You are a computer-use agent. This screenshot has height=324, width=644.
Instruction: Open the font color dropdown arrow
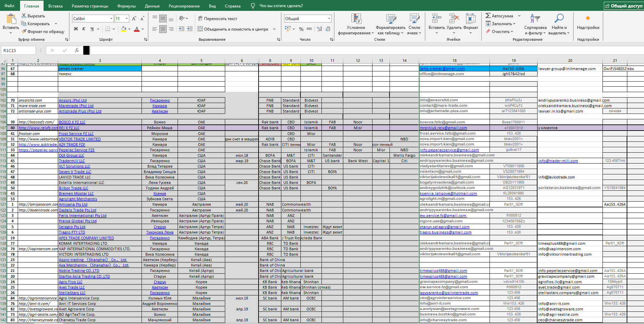click(143, 29)
